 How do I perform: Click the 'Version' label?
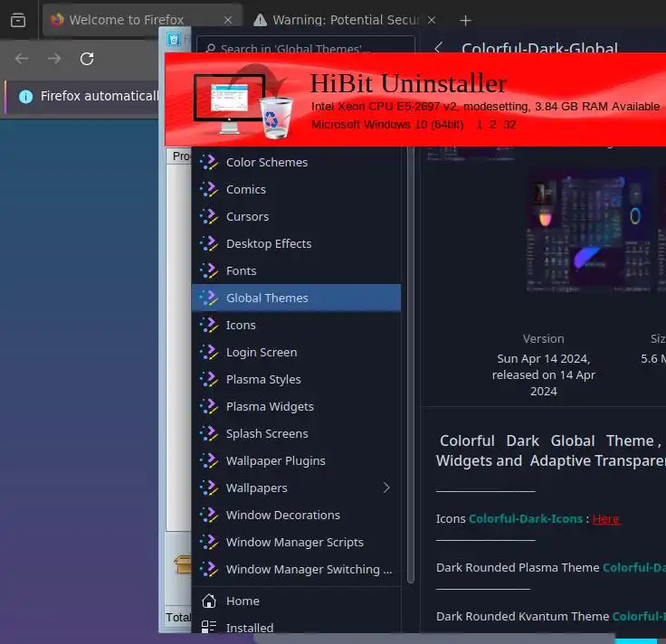pos(543,339)
